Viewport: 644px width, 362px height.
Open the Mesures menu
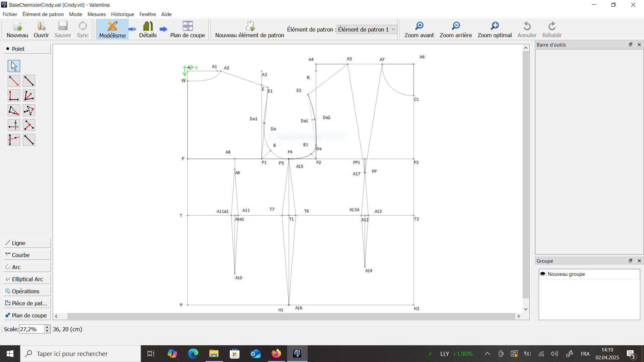point(96,14)
